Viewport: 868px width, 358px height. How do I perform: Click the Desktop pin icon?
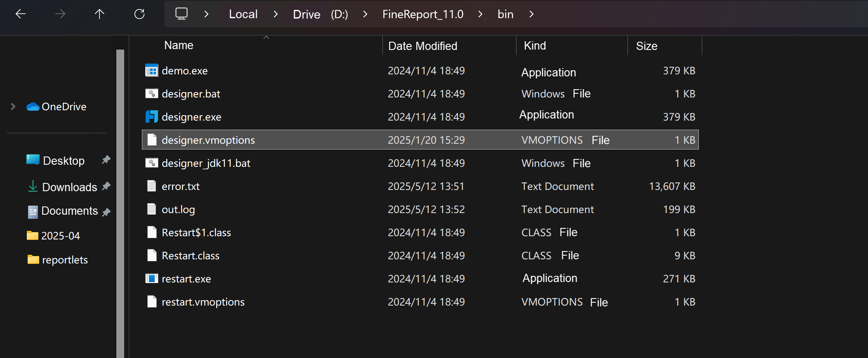106,160
